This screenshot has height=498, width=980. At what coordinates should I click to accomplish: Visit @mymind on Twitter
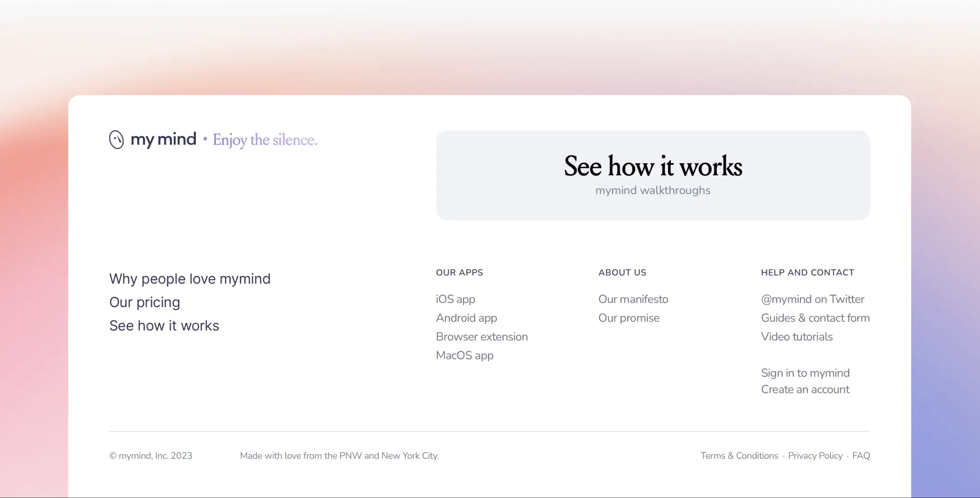point(812,299)
